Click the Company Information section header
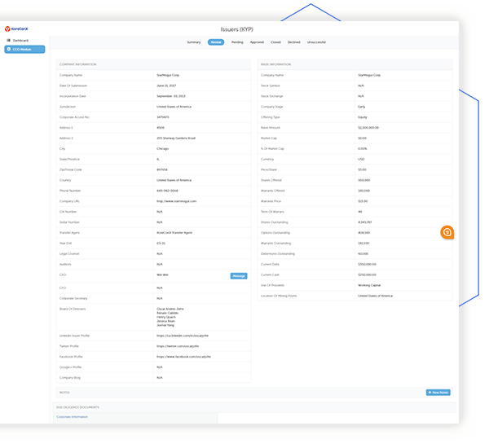The image size is (489, 448). point(78,64)
